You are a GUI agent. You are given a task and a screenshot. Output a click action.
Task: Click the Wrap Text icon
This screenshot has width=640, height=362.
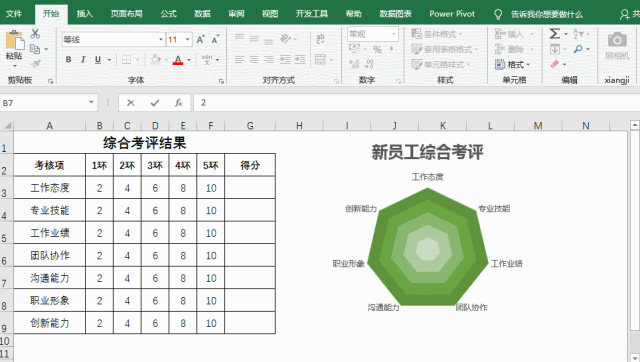tap(320, 39)
